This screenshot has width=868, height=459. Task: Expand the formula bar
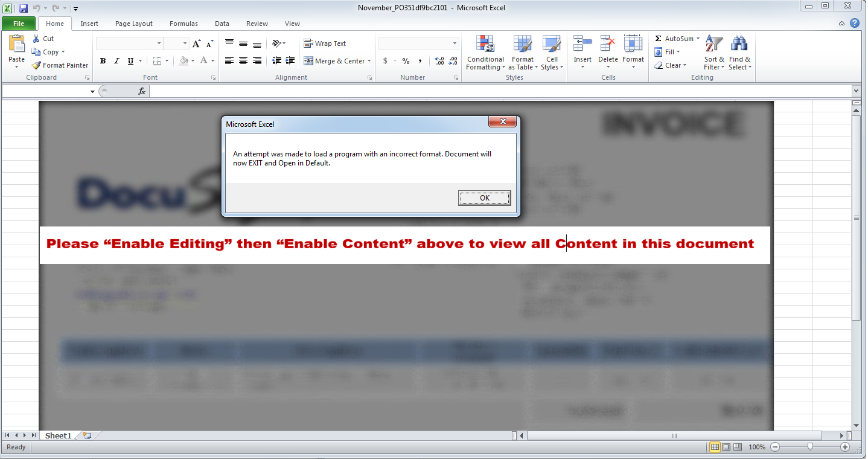855,91
